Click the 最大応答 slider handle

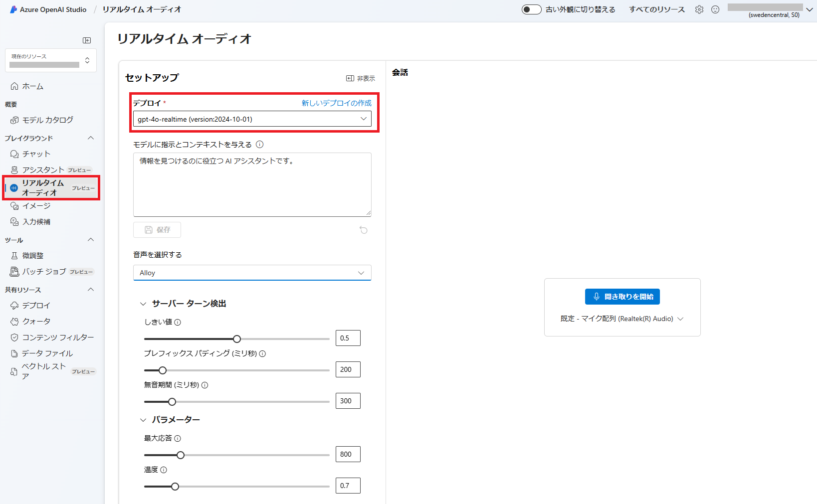point(181,455)
